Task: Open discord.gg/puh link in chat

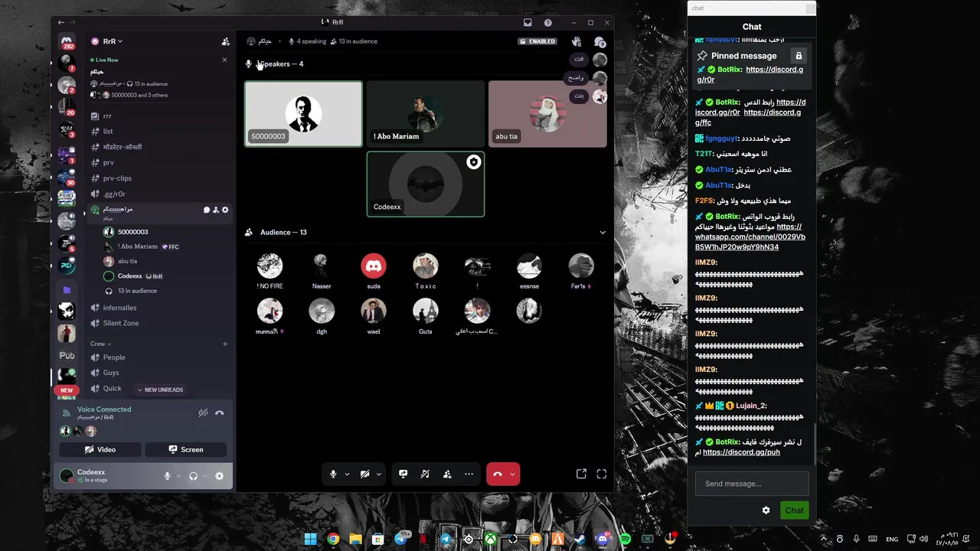Action: (741, 452)
